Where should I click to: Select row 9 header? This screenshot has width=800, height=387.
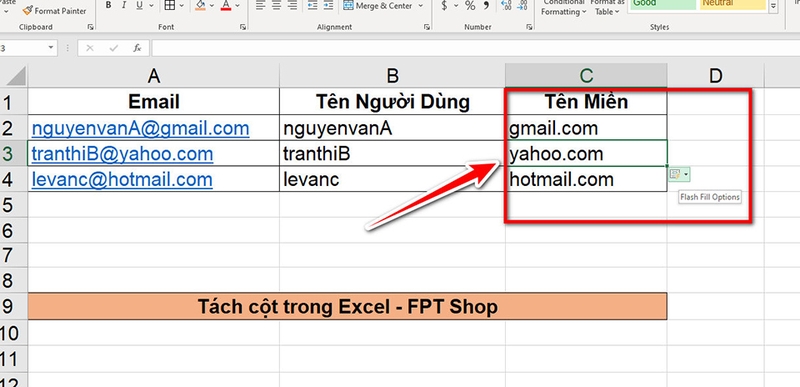point(14,306)
